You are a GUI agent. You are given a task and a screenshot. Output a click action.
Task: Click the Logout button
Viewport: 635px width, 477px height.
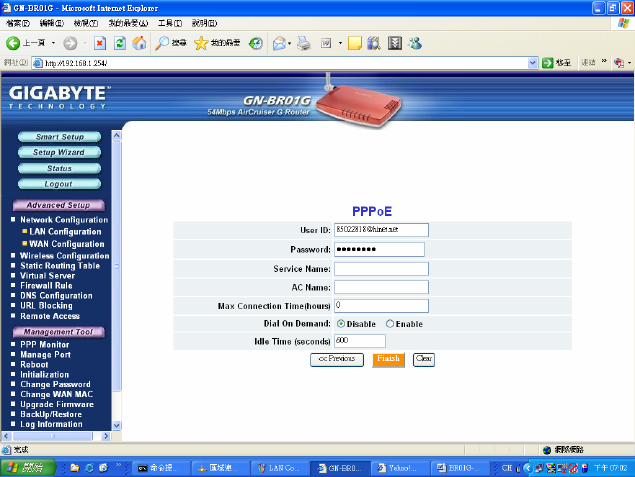coord(60,184)
